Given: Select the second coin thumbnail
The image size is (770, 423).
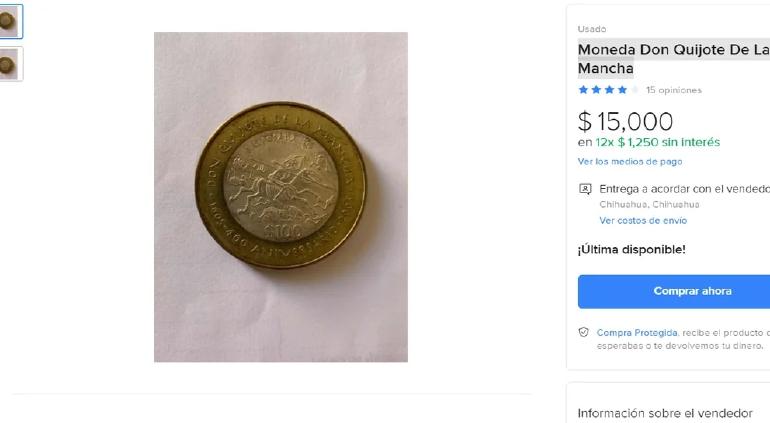Looking at the screenshot, I should point(9,64).
